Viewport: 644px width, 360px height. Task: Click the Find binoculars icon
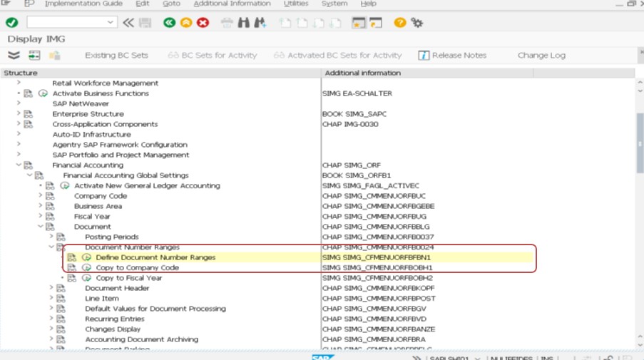click(x=244, y=23)
